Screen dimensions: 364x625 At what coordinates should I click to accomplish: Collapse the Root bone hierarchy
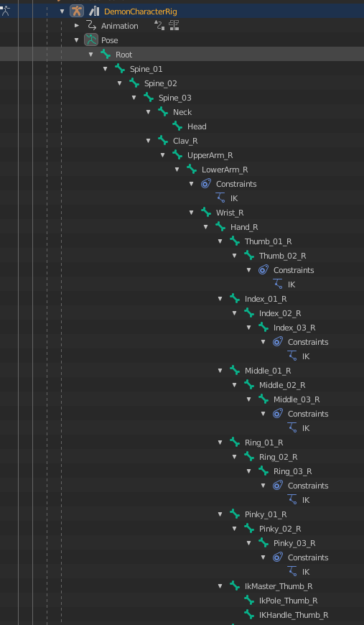91,54
